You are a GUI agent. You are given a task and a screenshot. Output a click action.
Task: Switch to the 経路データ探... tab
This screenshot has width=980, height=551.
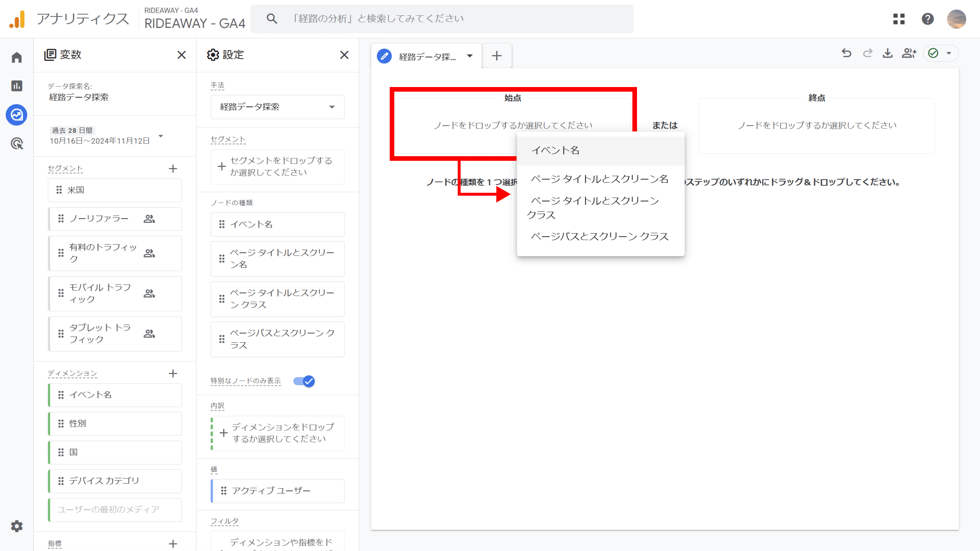(427, 57)
